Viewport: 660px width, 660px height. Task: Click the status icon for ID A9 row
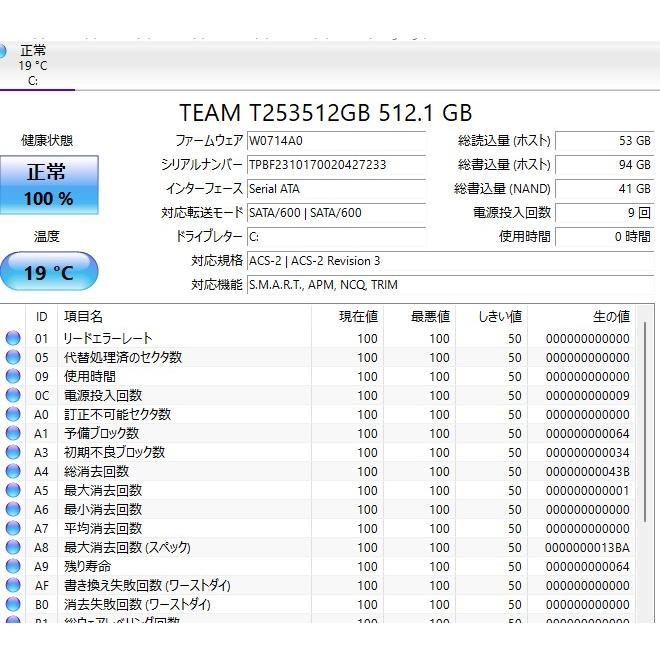13,566
